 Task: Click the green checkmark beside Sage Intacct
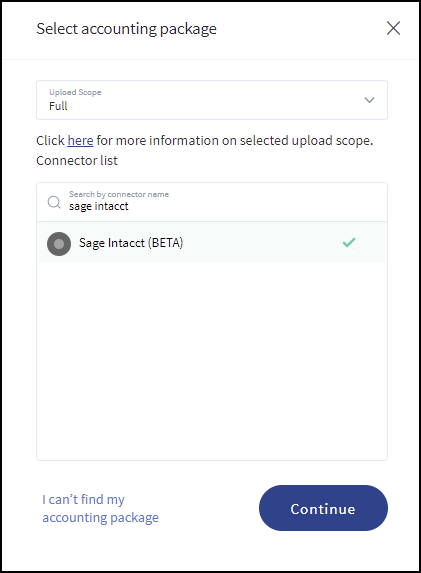coord(349,242)
